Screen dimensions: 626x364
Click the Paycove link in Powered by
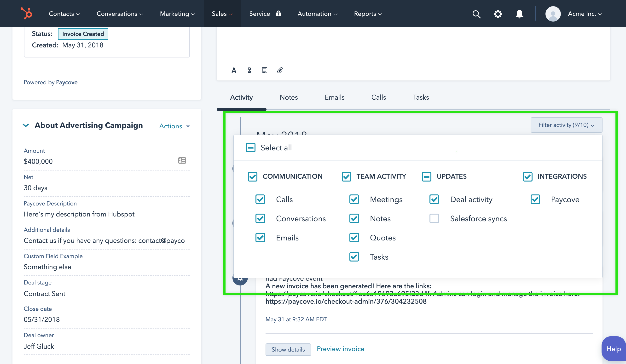(x=67, y=82)
